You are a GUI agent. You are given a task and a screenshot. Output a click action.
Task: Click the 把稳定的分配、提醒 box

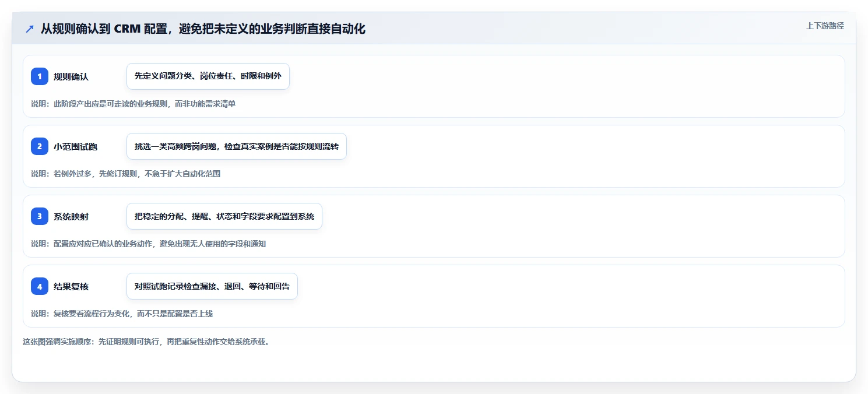[x=224, y=216]
